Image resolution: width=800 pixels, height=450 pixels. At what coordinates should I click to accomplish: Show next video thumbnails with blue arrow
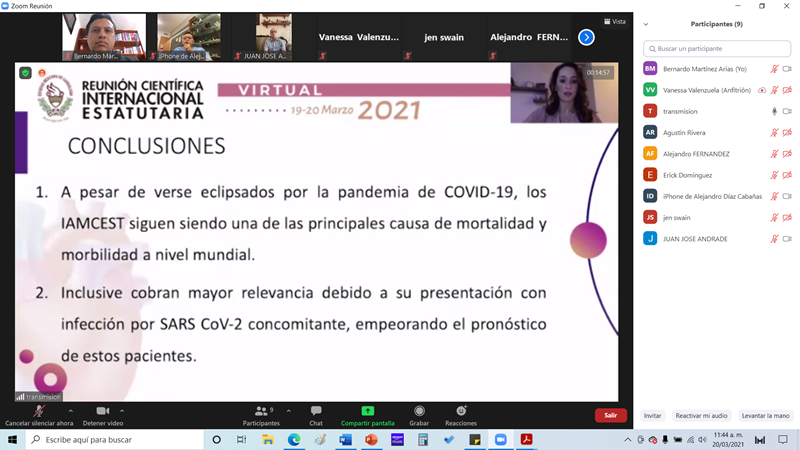pos(586,37)
